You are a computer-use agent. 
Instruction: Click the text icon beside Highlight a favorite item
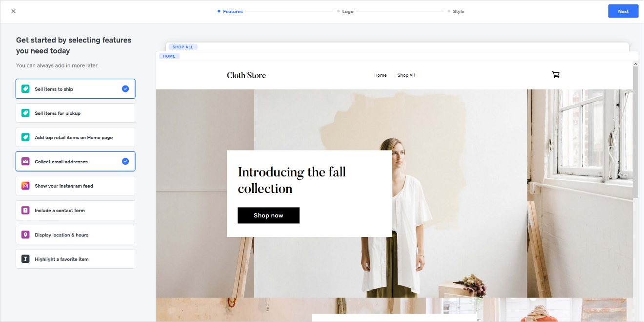point(25,259)
